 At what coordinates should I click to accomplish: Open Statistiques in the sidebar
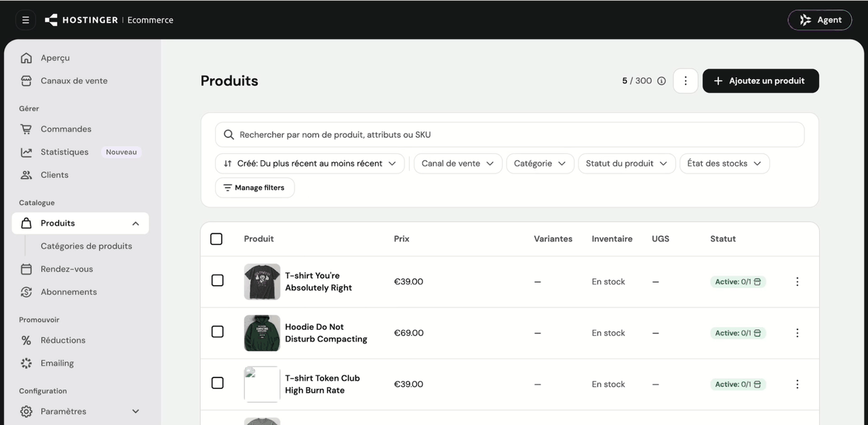pyautogui.click(x=64, y=152)
